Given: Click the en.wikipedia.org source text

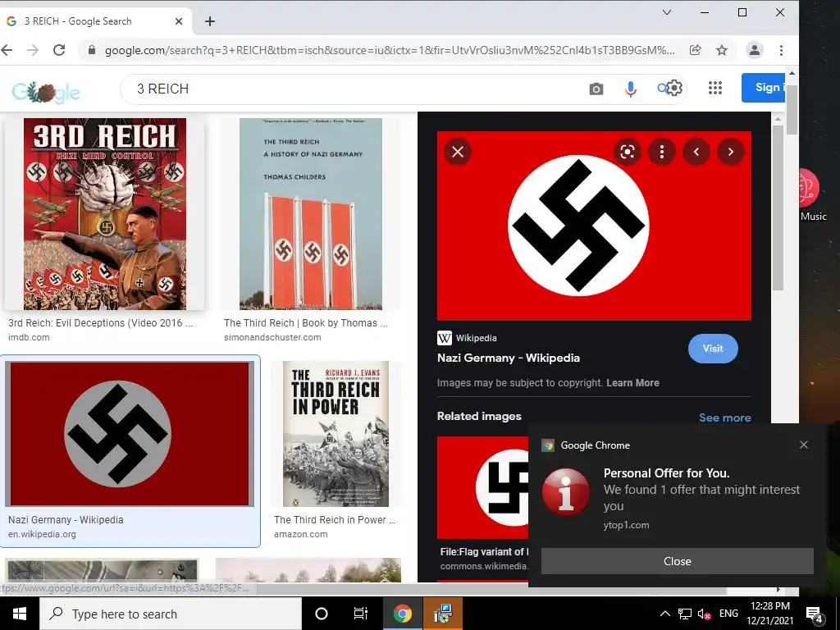Looking at the screenshot, I should click(42, 534).
